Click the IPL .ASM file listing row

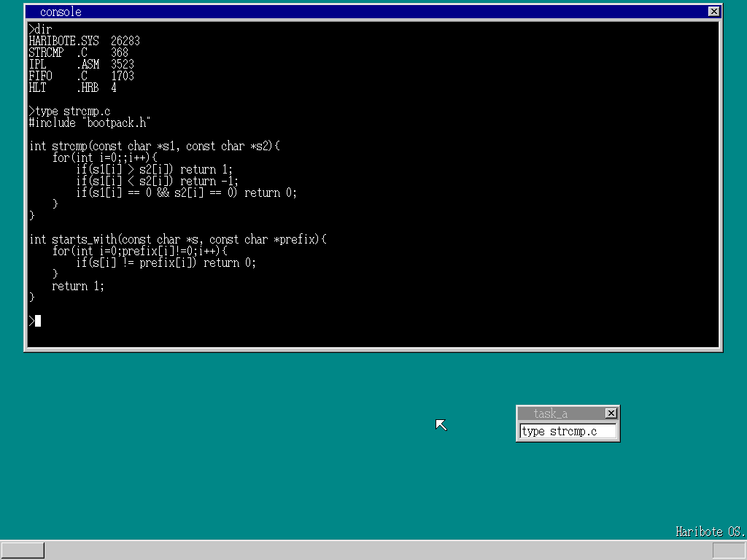[x=82, y=64]
